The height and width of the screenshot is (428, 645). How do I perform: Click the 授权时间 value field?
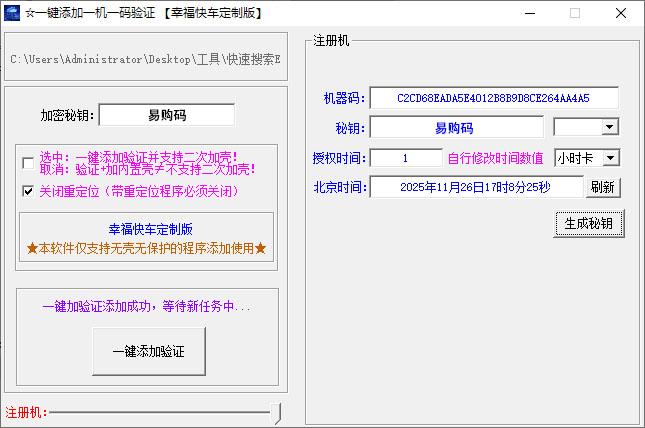406,158
